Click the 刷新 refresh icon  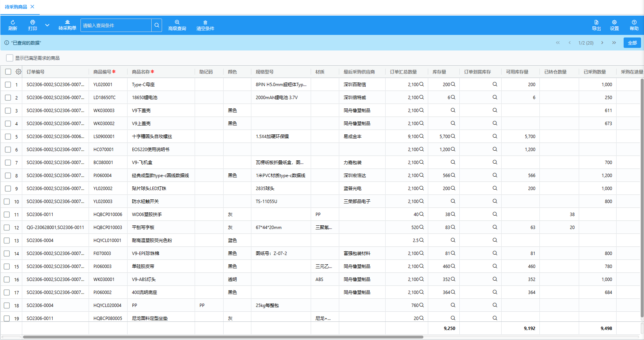pyautogui.click(x=13, y=22)
